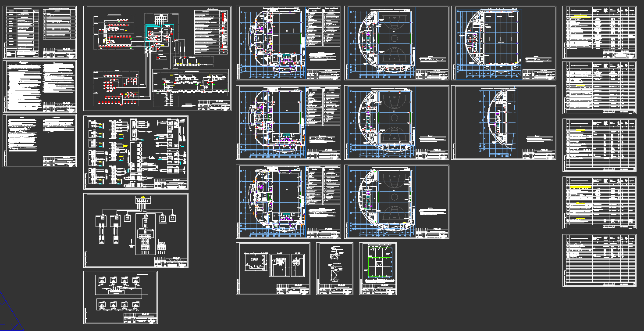Select the mostly empty specification table at bottom right

click(599, 260)
